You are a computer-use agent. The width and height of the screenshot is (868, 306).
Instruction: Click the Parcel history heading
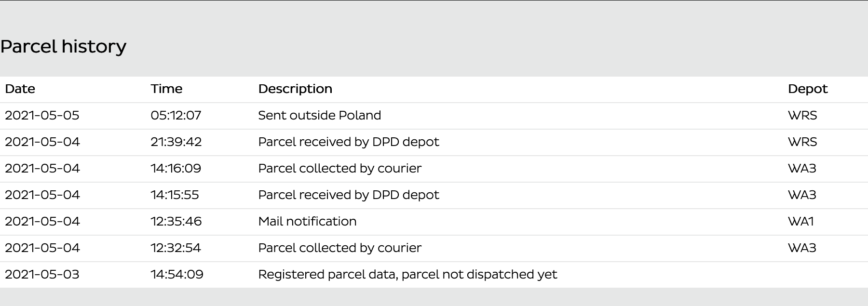click(x=63, y=47)
